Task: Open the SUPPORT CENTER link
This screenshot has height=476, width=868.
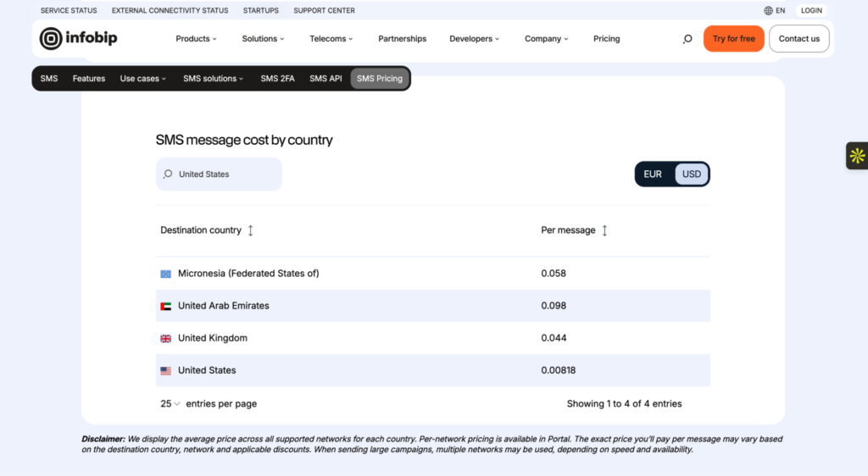Action: 325,10
